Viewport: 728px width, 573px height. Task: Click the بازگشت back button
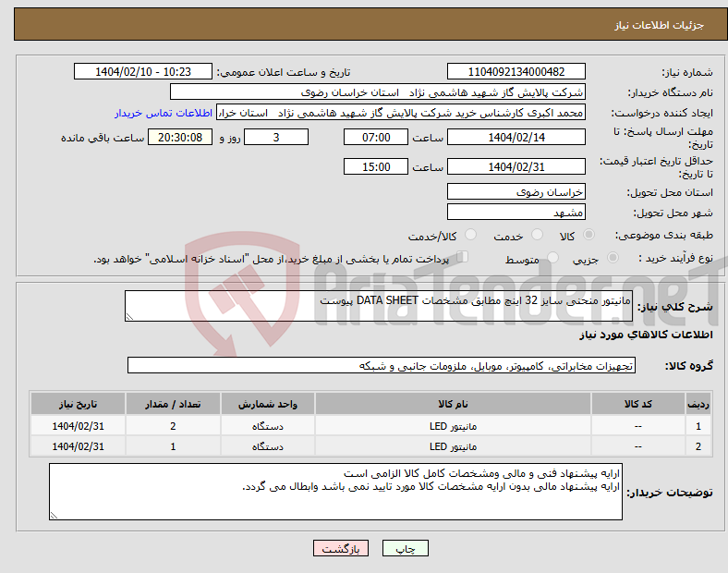(x=341, y=548)
